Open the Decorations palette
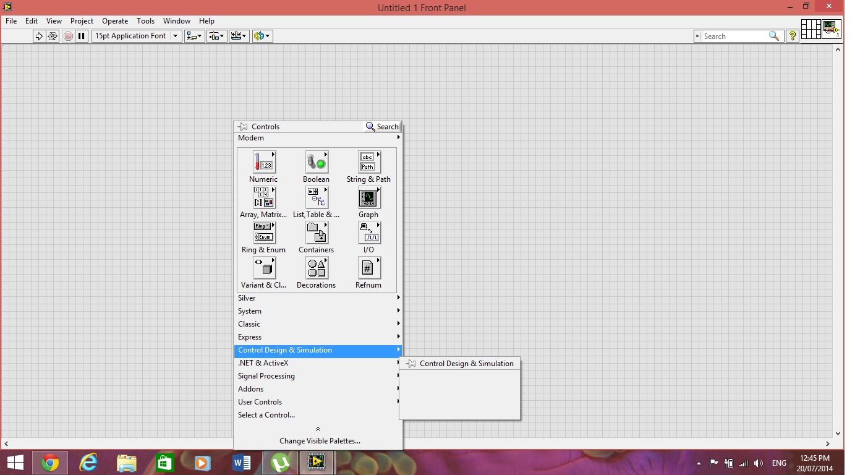The image size is (868, 475). (x=317, y=268)
